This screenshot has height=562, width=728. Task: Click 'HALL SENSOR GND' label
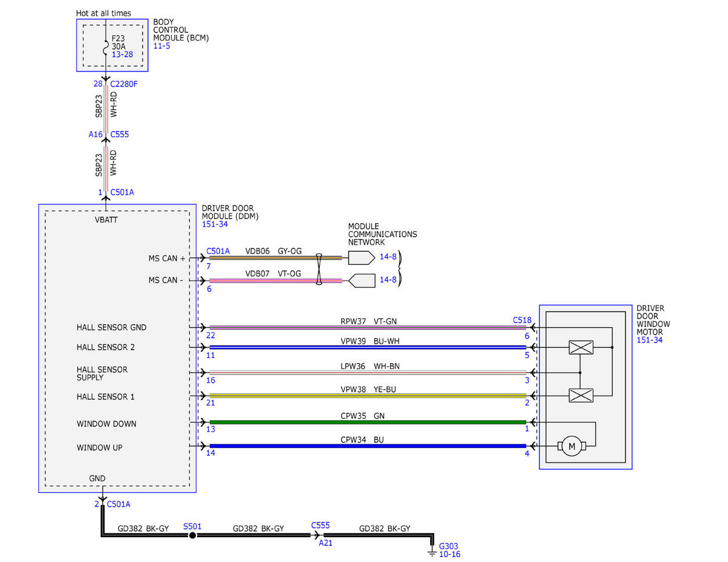(112, 327)
